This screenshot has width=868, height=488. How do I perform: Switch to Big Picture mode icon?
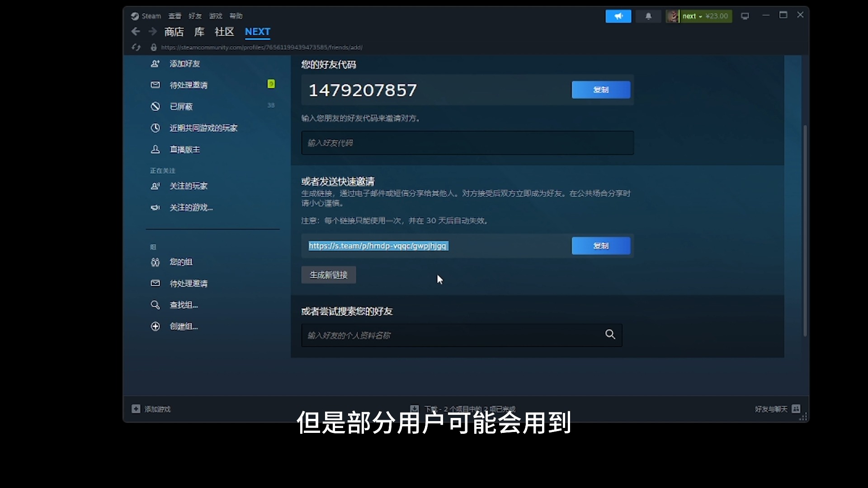745,16
